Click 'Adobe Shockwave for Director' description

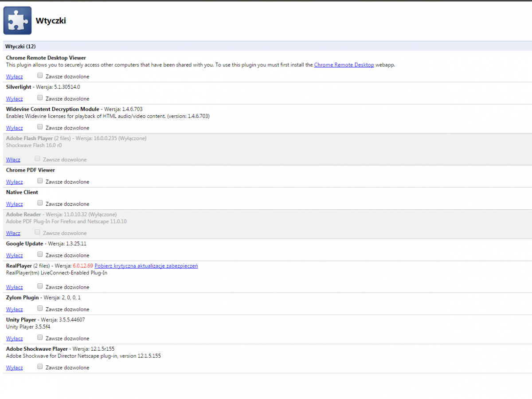tap(83, 356)
